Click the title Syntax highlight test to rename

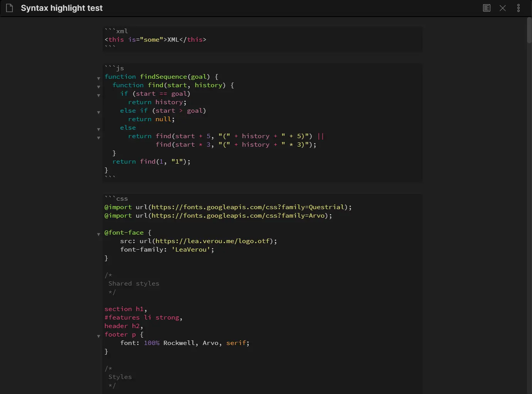(61, 8)
